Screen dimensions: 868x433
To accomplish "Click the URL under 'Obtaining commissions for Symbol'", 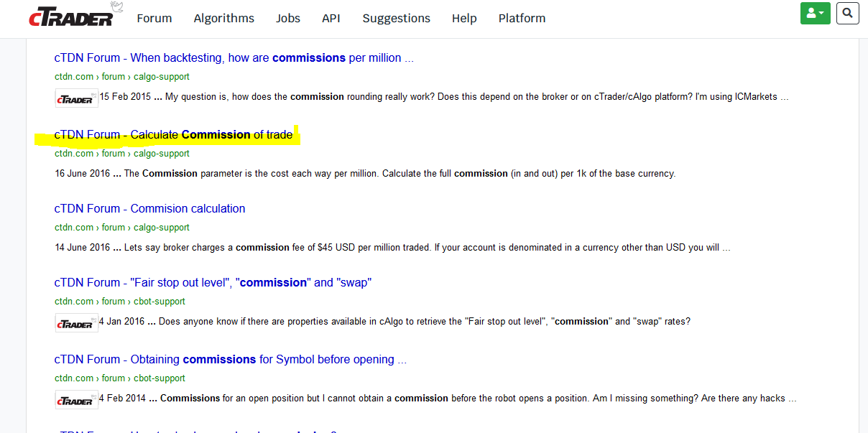I will click(120, 378).
